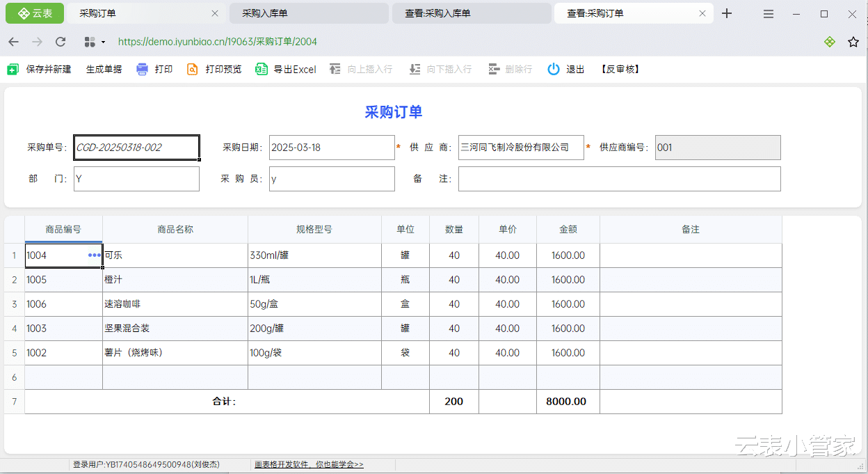868x474 pixels.
Task: Bookmark the page with the star icon
Action: tap(853, 42)
